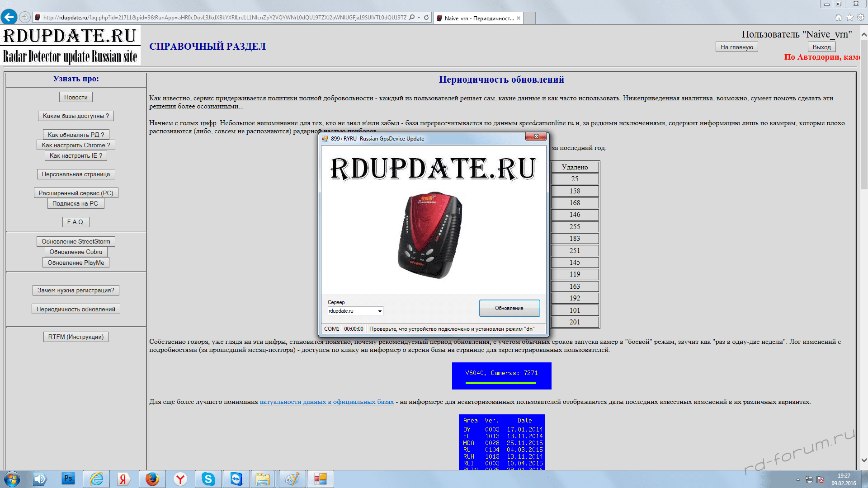Image resolution: width=868 pixels, height=488 pixels.
Task: Click the refresh icon in address bar
Action: pos(426,18)
